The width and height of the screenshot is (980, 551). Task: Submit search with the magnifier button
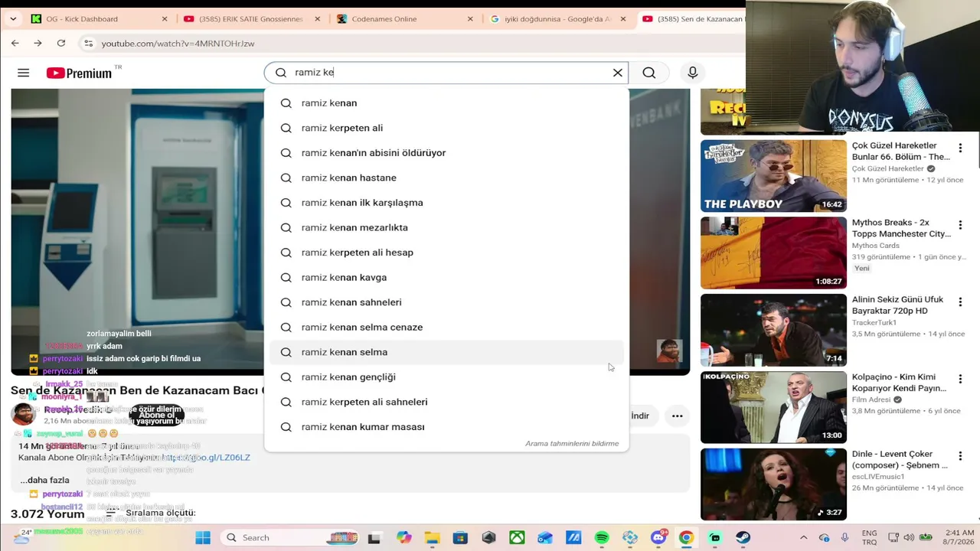649,73
